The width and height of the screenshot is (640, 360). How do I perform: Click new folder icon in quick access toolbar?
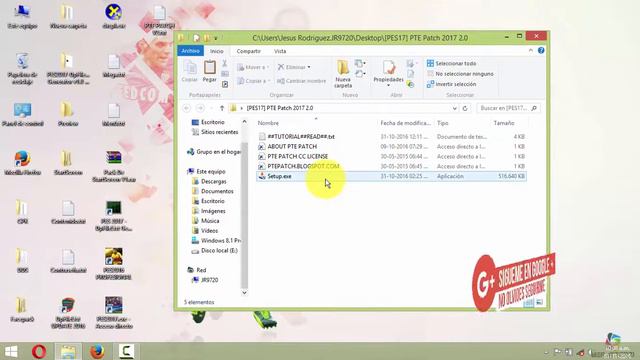point(207,38)
